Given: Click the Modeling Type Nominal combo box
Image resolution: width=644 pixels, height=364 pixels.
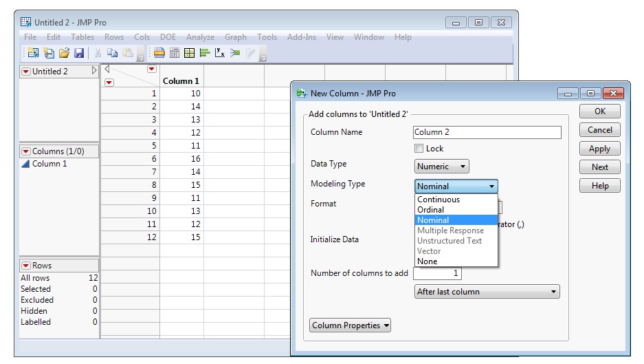Looking at the screenshot, I should (x=456, y=186).
